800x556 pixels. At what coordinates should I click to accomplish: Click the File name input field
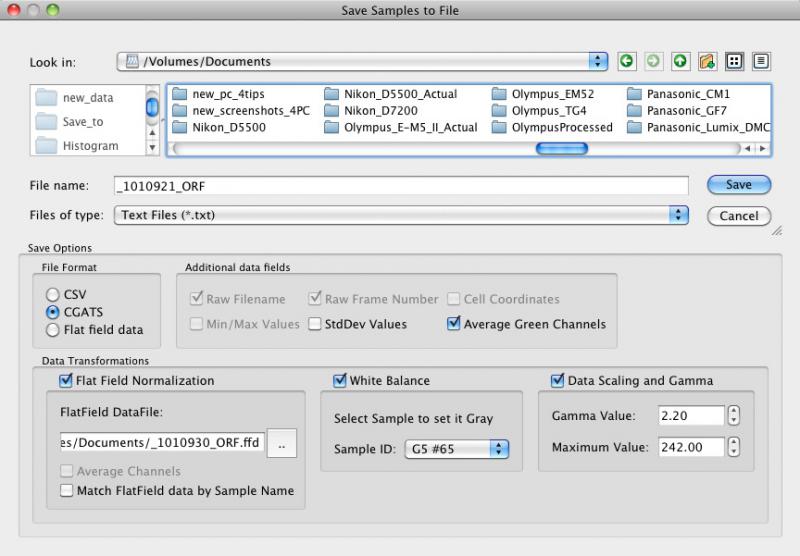tap(401, 186)
